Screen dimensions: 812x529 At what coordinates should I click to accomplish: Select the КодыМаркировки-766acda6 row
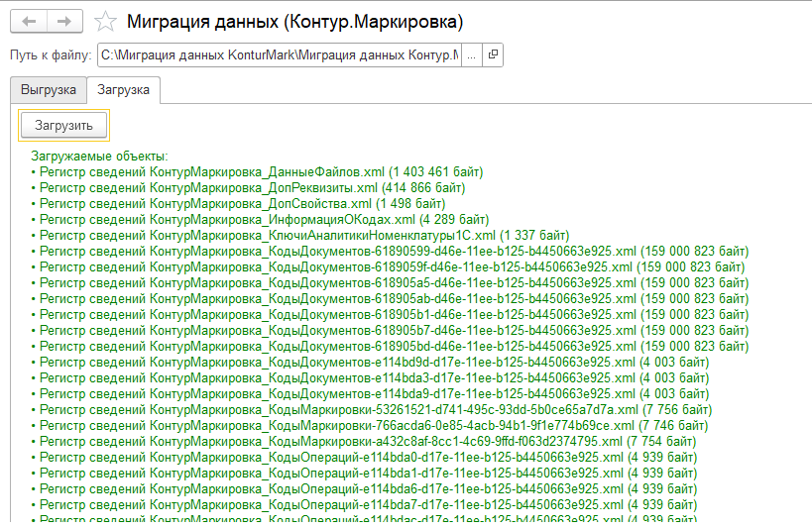(x=369, y=426)
